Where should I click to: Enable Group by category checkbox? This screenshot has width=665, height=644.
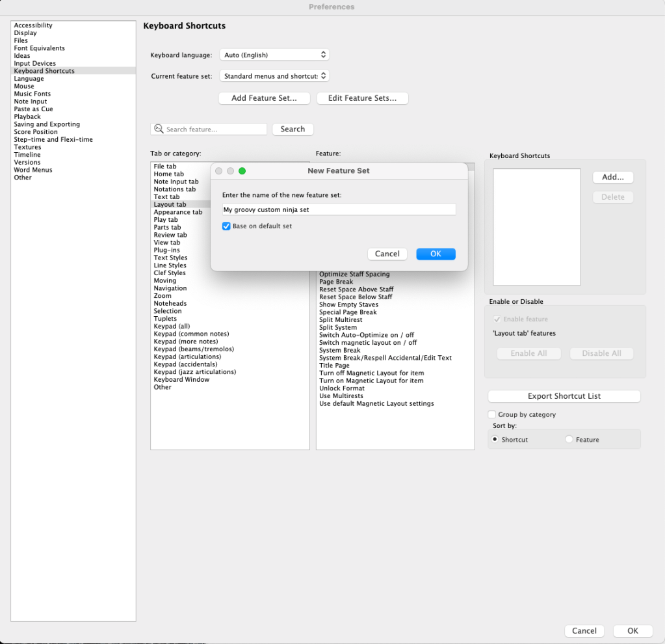[492, 414]
